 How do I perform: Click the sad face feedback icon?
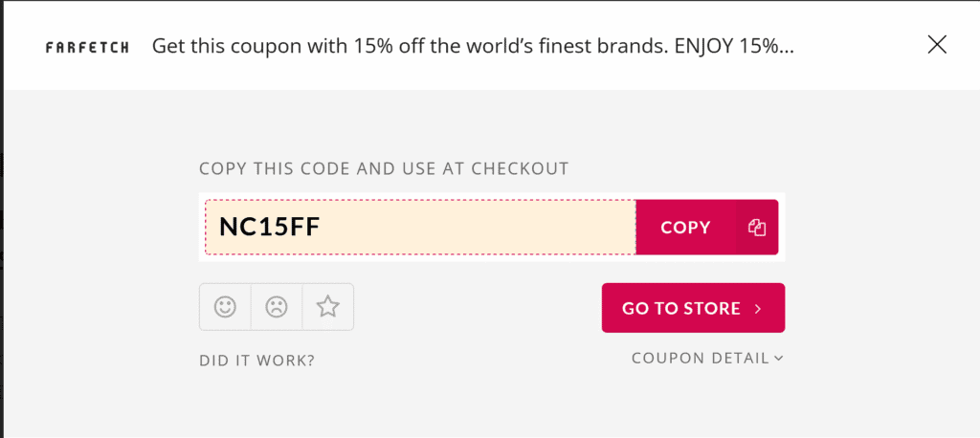[x=277, y=307]
